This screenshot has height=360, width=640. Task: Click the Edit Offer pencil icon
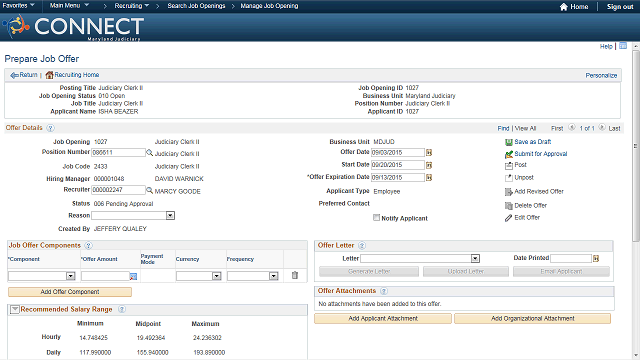click(x=509, y=218)
